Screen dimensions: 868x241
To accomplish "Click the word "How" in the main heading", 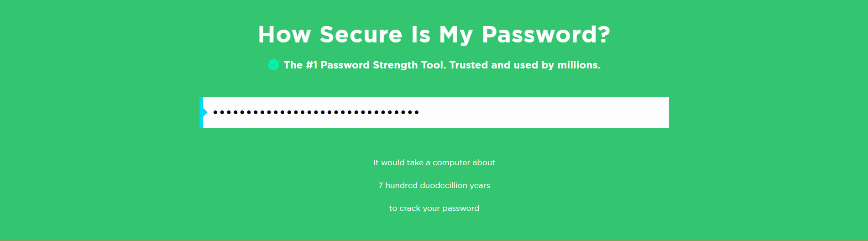I will click(x=284, y=35).
